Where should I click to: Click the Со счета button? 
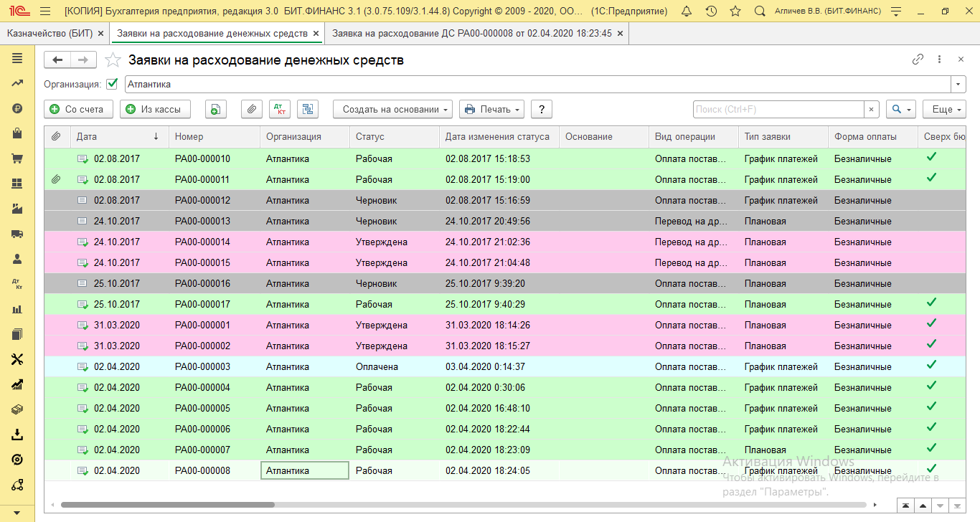pyautogui.click(x=79, y=109)
